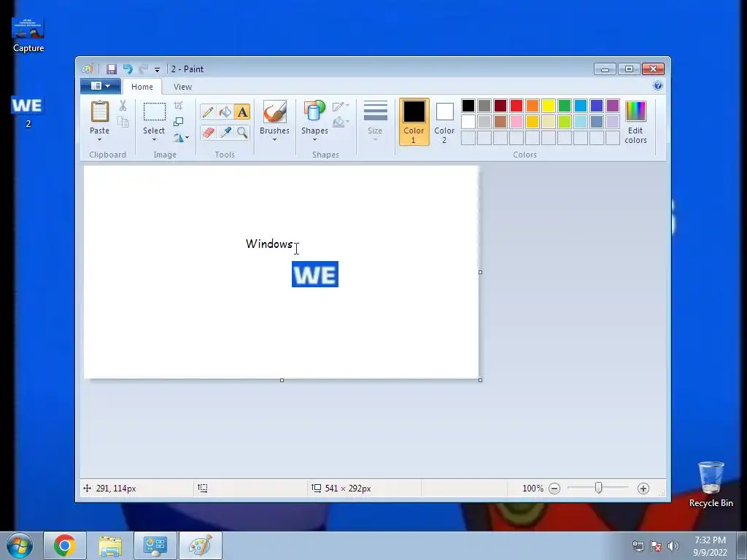The image size is (747, 560).
Task: Activate Color 2 background button
Action: point(444,122)
